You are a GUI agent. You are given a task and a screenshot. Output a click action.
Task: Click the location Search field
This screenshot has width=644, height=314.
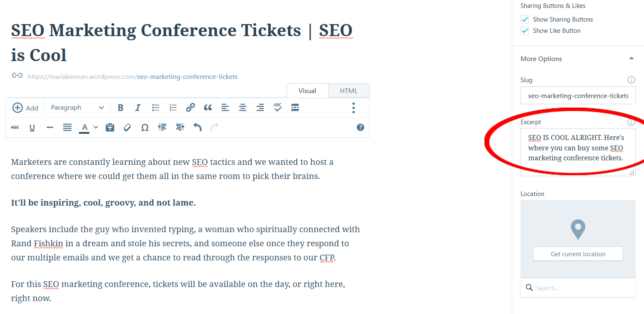[x=578, y=288]
